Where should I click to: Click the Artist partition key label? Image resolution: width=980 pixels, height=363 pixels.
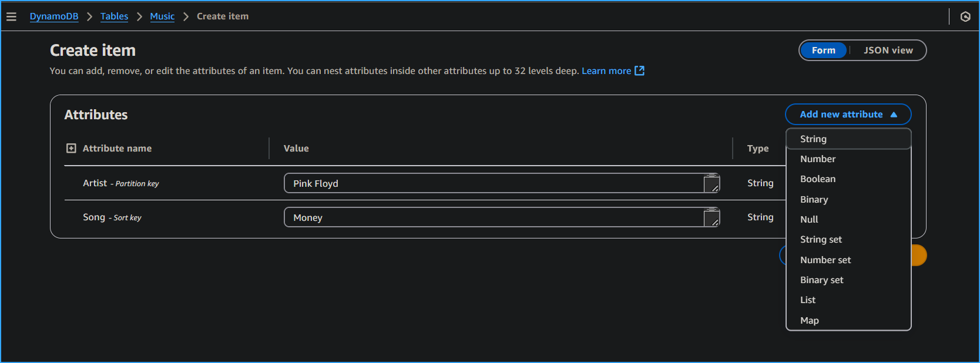pos(121,183)
